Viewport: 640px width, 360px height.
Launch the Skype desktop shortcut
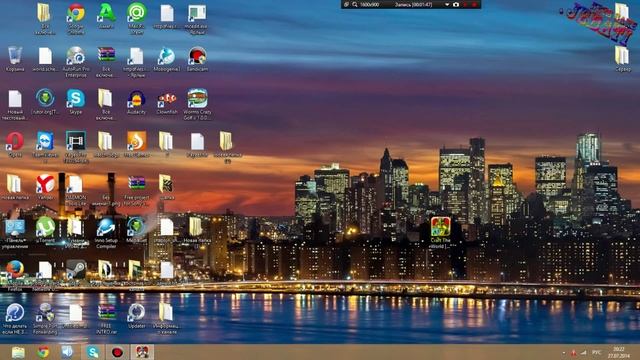click(x=76, y=99)
